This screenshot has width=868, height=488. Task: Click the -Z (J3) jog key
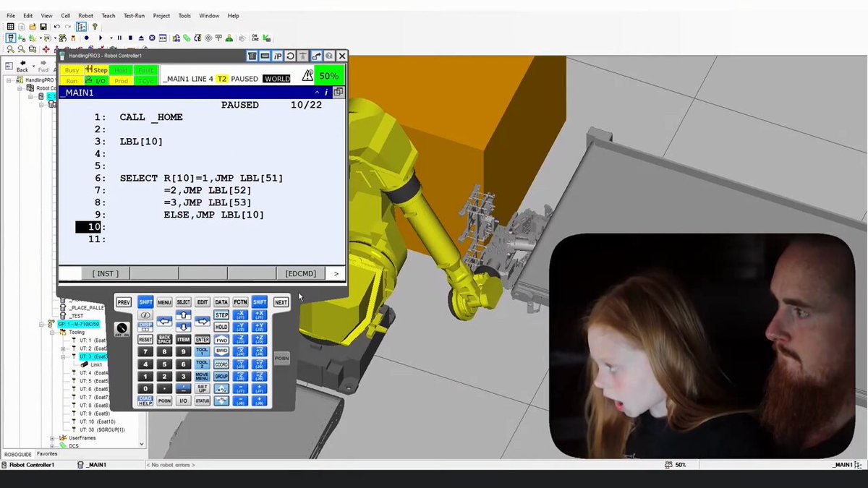(x=240, y=339)
